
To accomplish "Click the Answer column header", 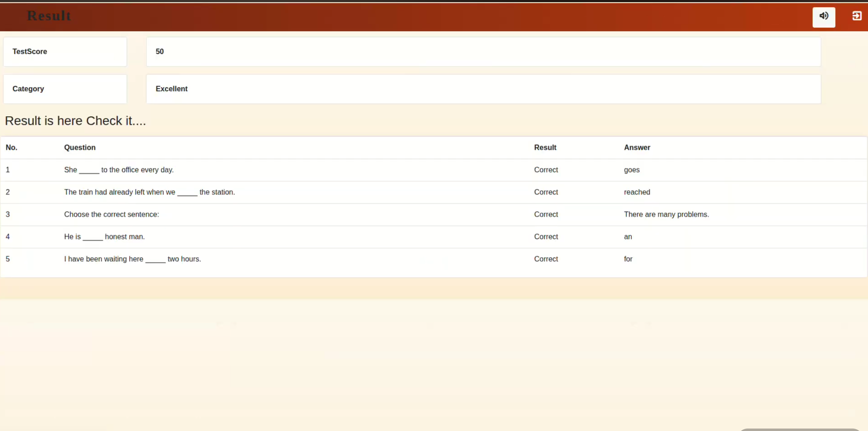I will pos(637,147).
